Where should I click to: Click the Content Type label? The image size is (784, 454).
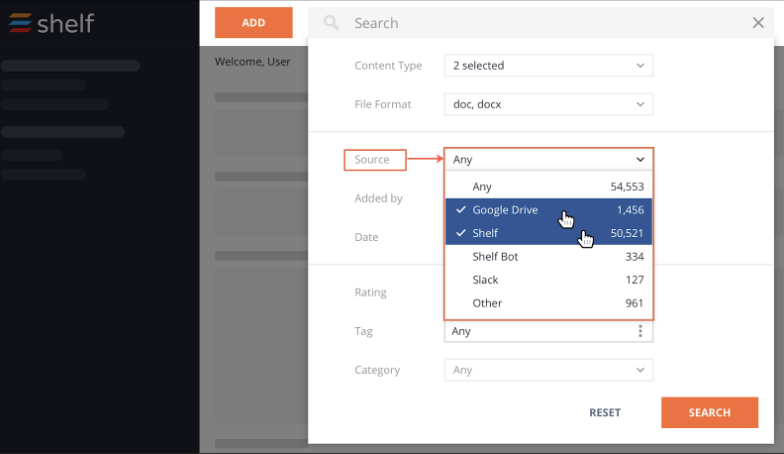point(388,66)
